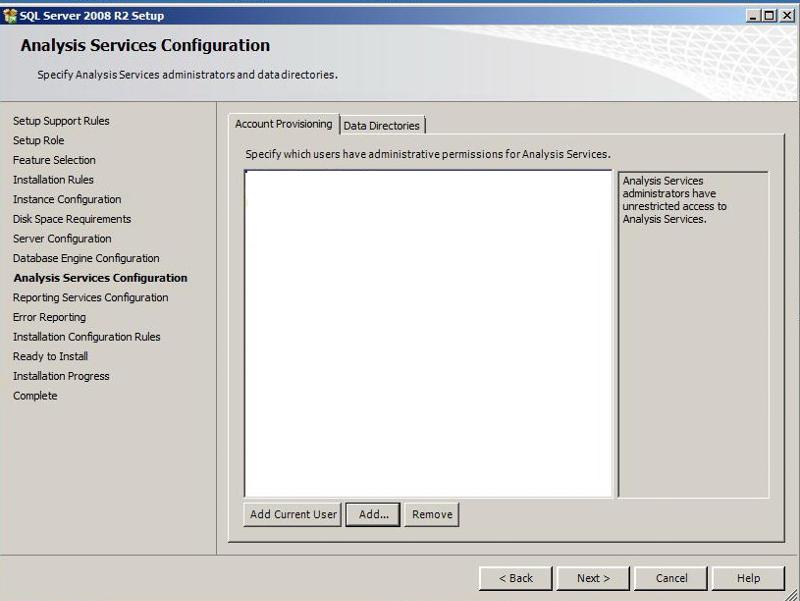The height and width of the screenshot is (601, 800).
Task: Open the Add... user dialog button
Action: click(373, 514)
